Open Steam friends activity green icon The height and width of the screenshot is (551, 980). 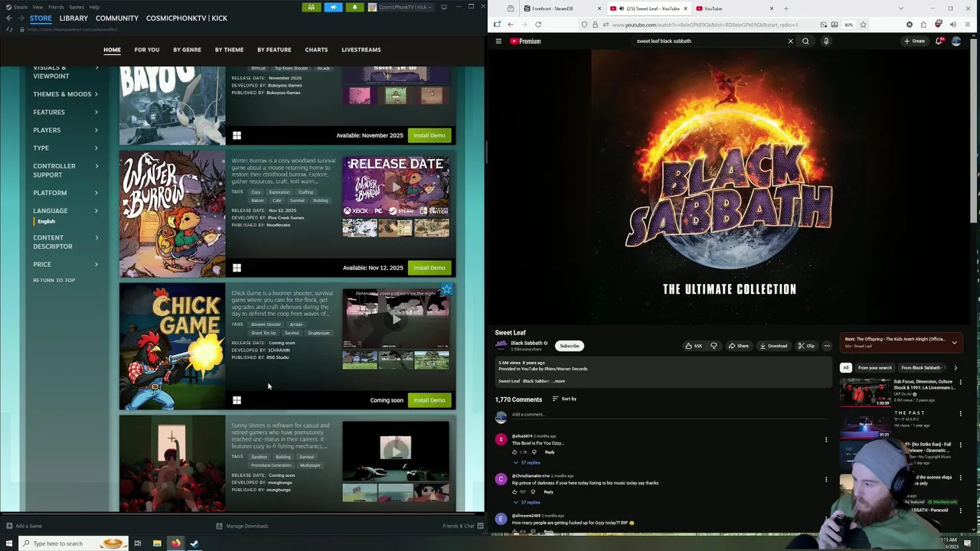pos(311,7)
